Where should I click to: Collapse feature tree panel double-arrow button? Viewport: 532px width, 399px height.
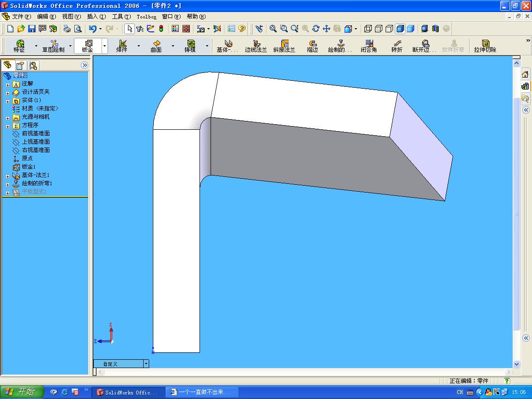[85, 65]
